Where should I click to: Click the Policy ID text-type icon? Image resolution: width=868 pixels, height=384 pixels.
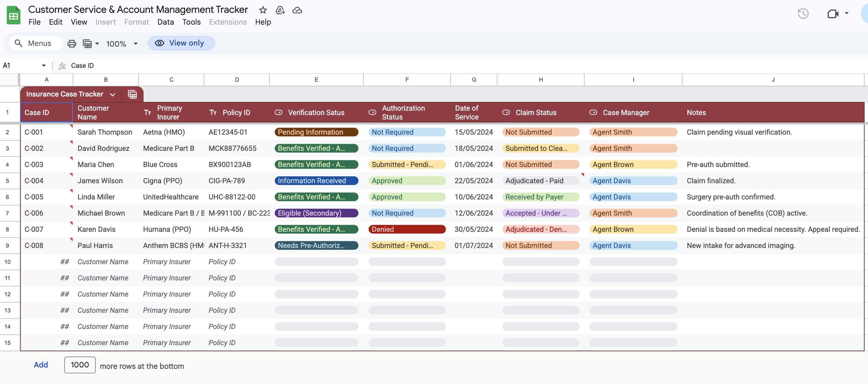click(213, 113)
